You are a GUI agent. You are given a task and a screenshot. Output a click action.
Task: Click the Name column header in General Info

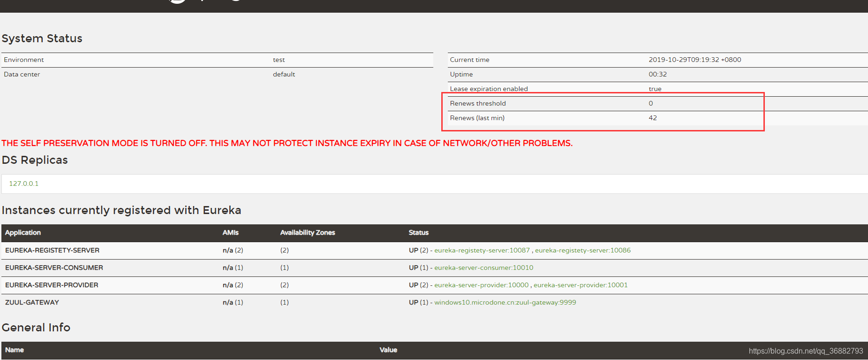coord(15,350)
